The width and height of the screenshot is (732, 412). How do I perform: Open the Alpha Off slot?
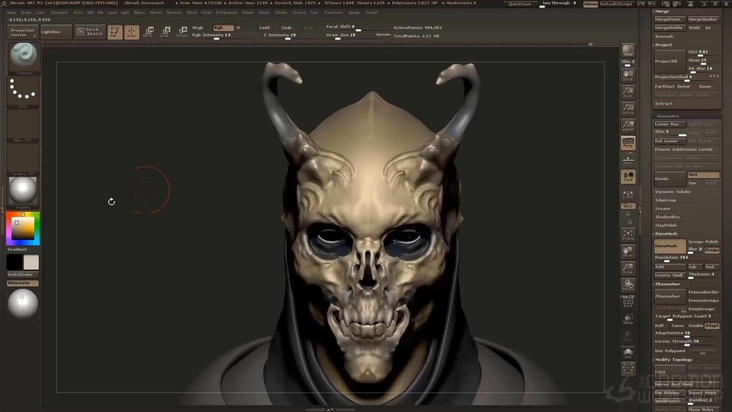[23, 125]
